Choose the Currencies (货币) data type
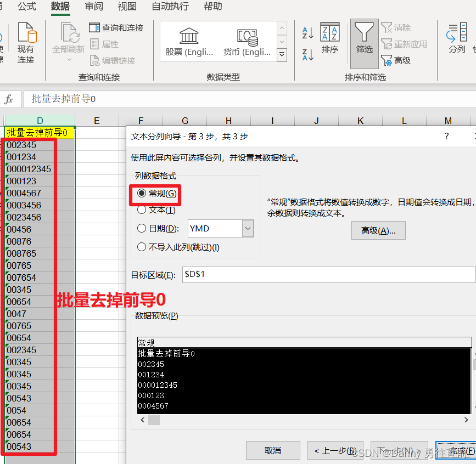 247,42
